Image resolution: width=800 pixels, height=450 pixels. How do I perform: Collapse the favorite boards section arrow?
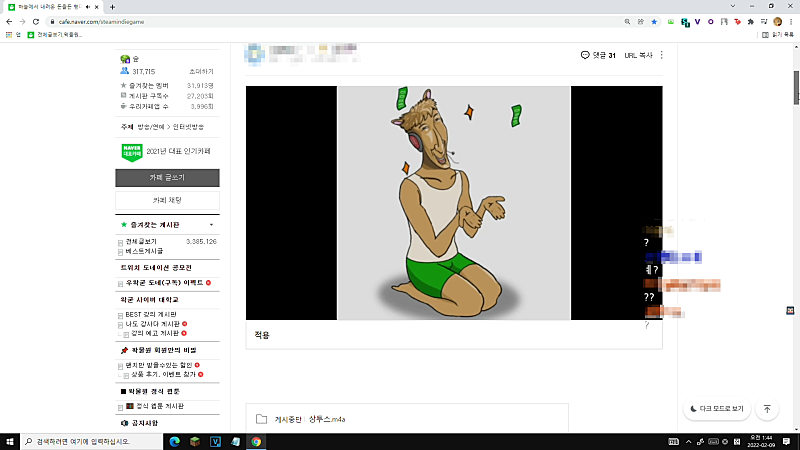click(x=211, y=225)
